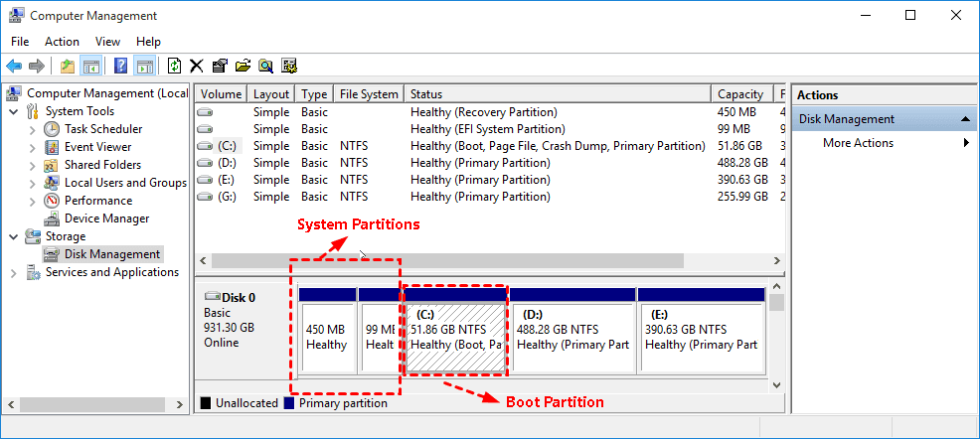
Task: Click the Up One Level folder icon
Action: (67, 67)
